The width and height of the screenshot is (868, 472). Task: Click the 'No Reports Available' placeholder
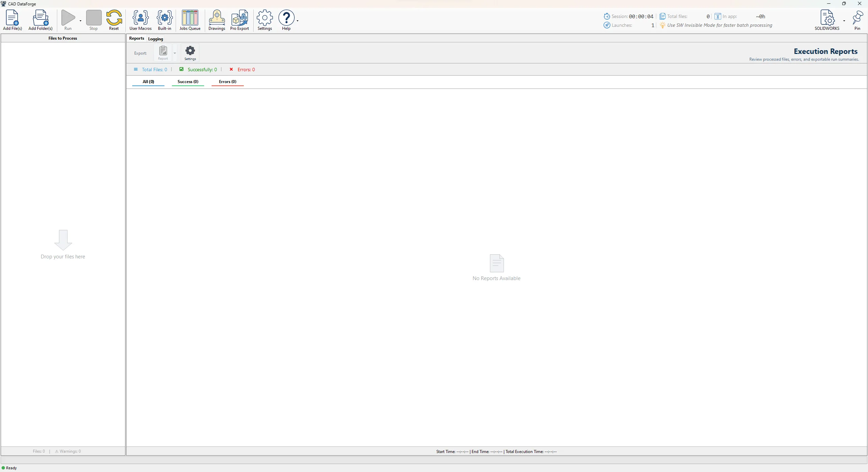click(x=496, y=268)
